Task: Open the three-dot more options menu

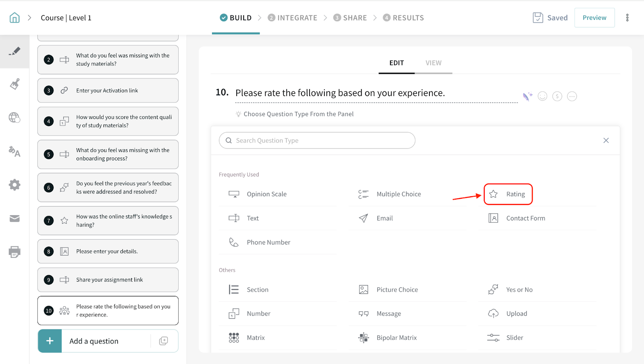Action: click(627, 18)
